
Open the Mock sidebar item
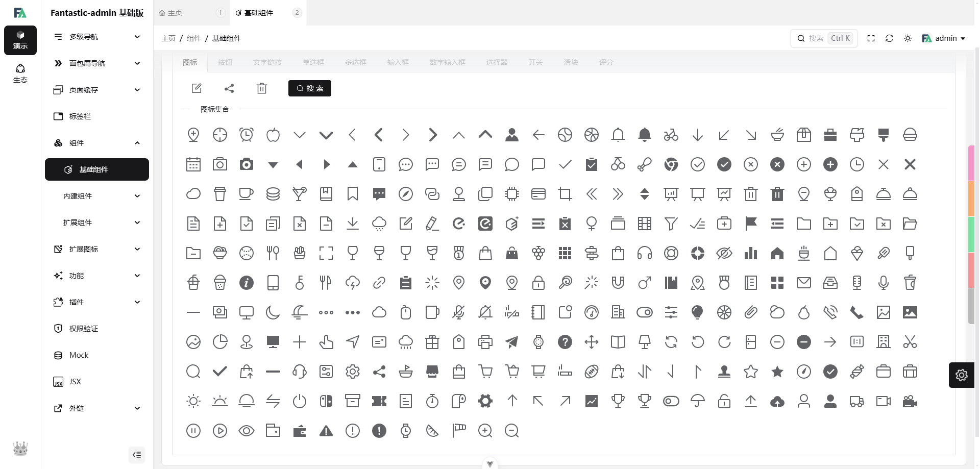[x=97, y=355]
